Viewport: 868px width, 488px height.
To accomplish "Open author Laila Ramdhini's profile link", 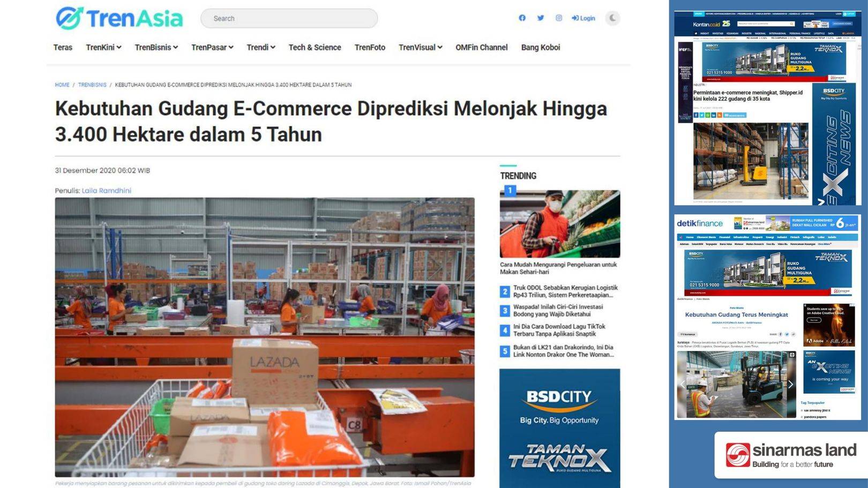I will [x=106, y=190].
